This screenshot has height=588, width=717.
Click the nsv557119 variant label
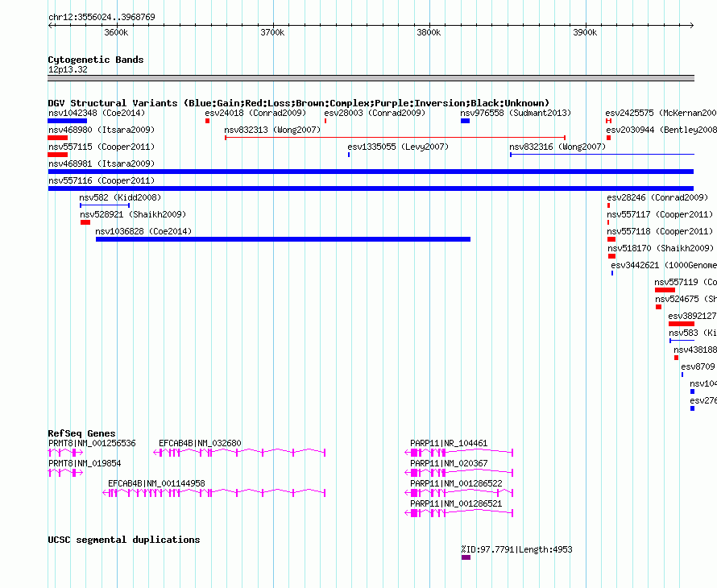686,282
